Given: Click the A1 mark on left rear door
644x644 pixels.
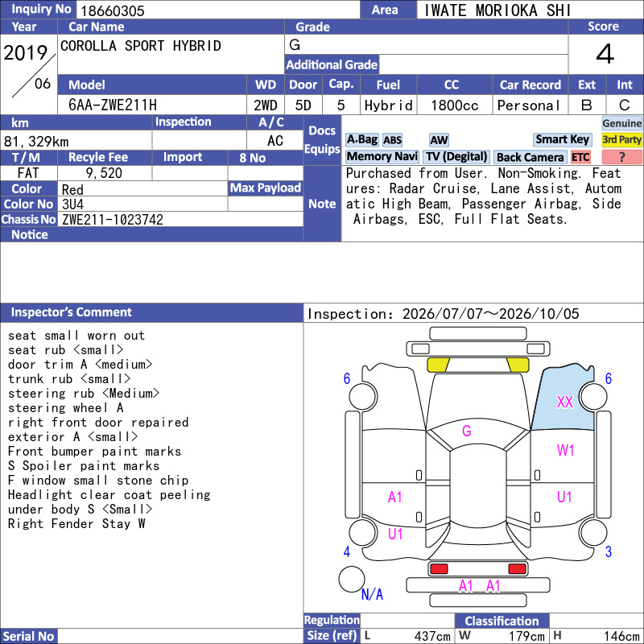Looking at the screenshot, I should coord(394,497).
